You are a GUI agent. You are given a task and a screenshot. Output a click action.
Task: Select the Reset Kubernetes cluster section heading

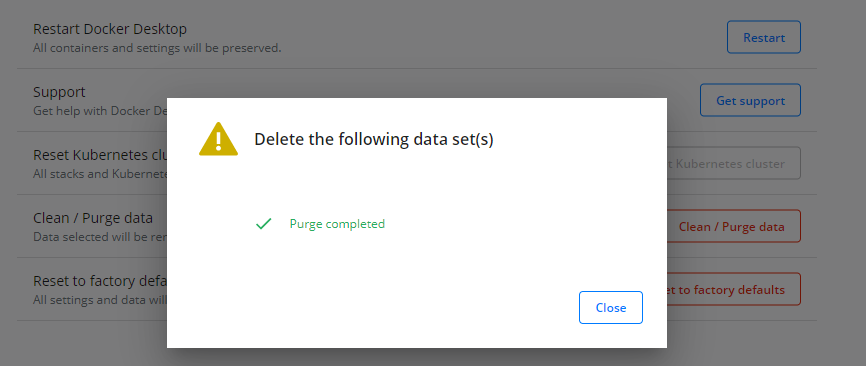(100, 155)
